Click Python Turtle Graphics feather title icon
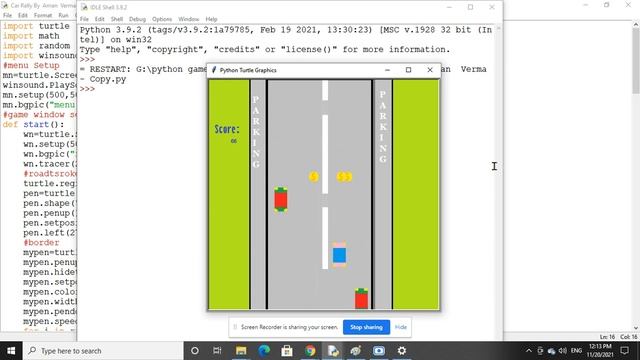Image resolution: width=640 pixels, height=360 pixels. 214,70
